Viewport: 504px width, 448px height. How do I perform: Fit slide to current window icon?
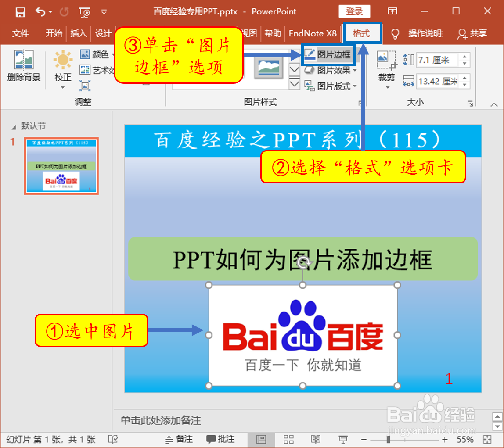point(488,439)
